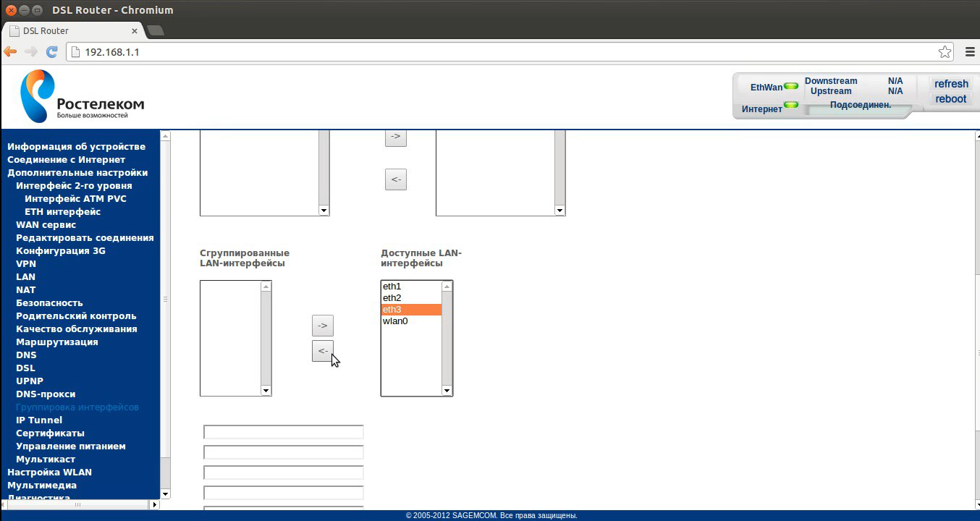This screenshot has height=521, width=980.
Task: Open DNS-прокси menu item
Action: (46, 394)
